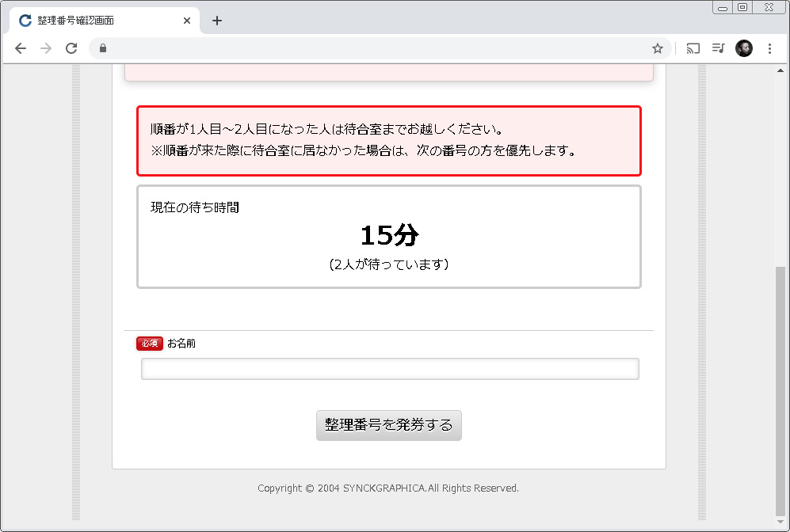Image resolution: width=790 pixels, height=532 pixels.
Task: Close the 整理番号確認画面 tab
Action: 187,21
